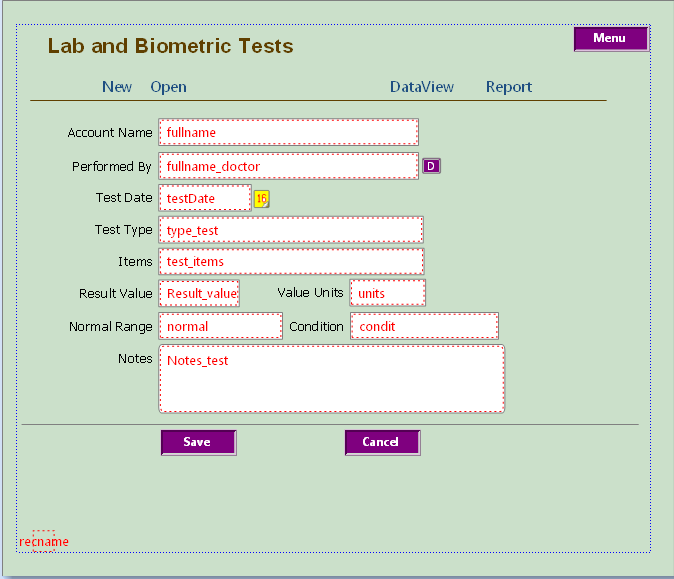This screenshot has width=674, height=579.
Task: Select the Test Type field
Action: click(291, 230)
